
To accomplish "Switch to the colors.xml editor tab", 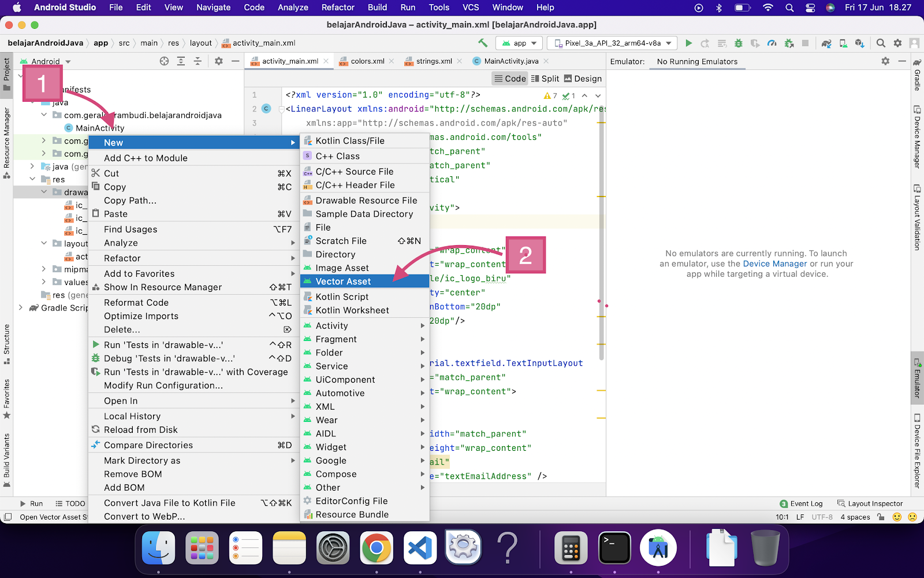I will 367,61.
